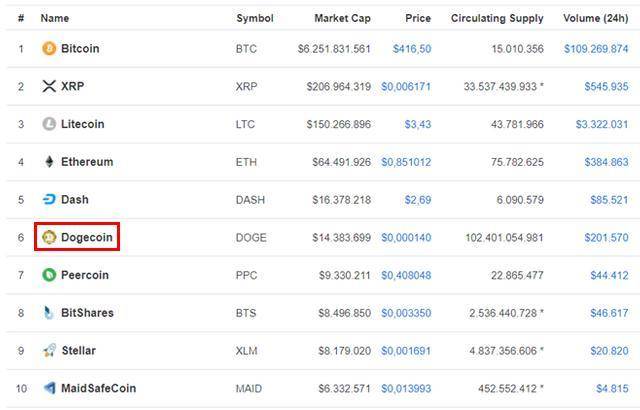Click the Litecoin logo icon

49,124
